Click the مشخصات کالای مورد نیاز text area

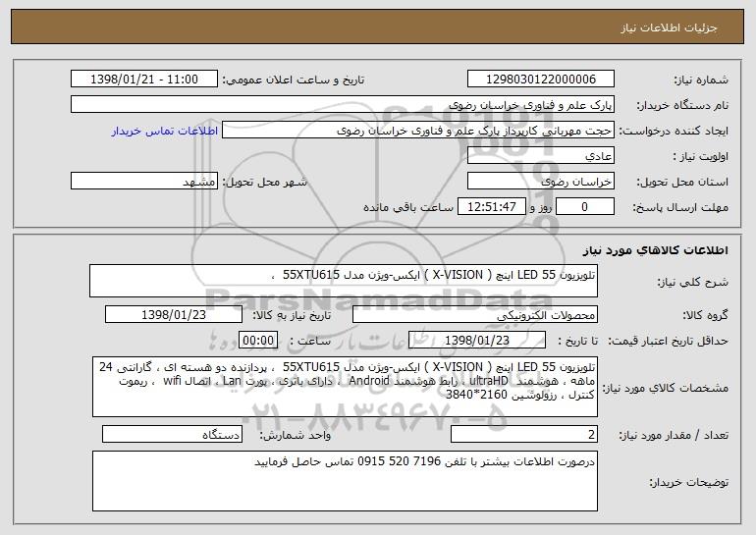[345, 387]
